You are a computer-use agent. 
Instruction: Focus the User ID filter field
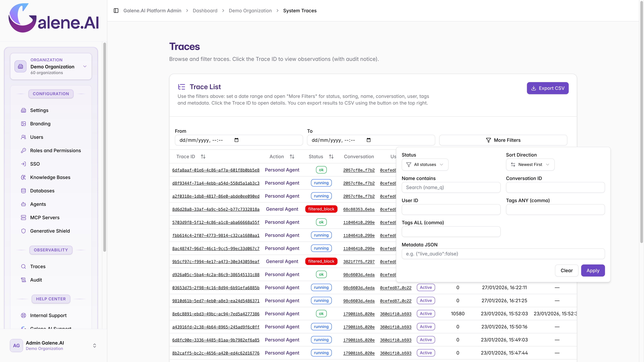[451, 210]
